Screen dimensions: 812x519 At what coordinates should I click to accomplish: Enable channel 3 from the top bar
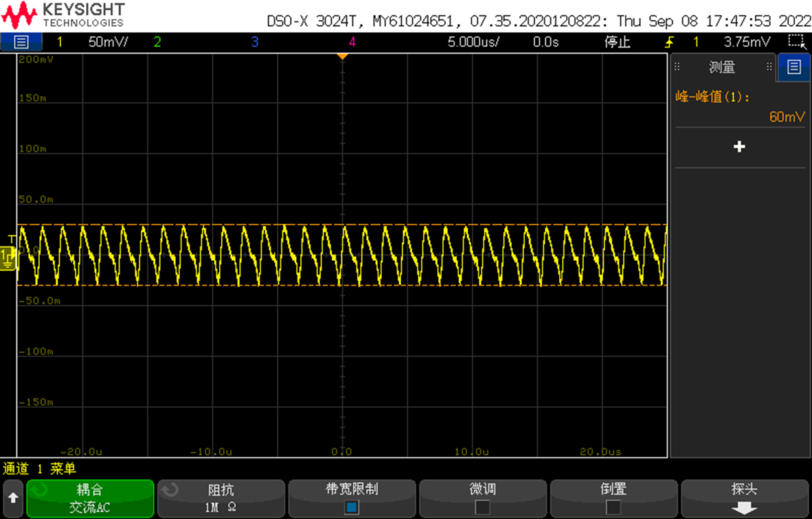click(x=254, y=42)
